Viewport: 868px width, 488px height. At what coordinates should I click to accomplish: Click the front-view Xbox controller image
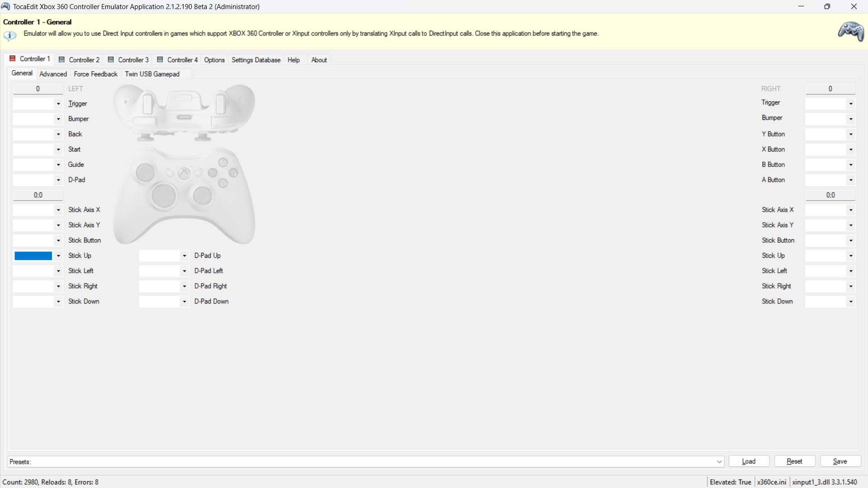pyautogui.click(x=184, y=195)
